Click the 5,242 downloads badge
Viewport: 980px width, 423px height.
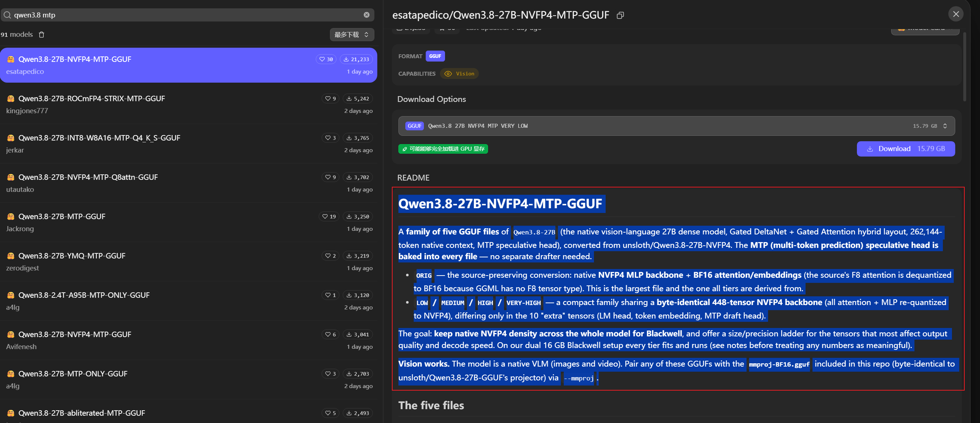click(x=358, y=99)
